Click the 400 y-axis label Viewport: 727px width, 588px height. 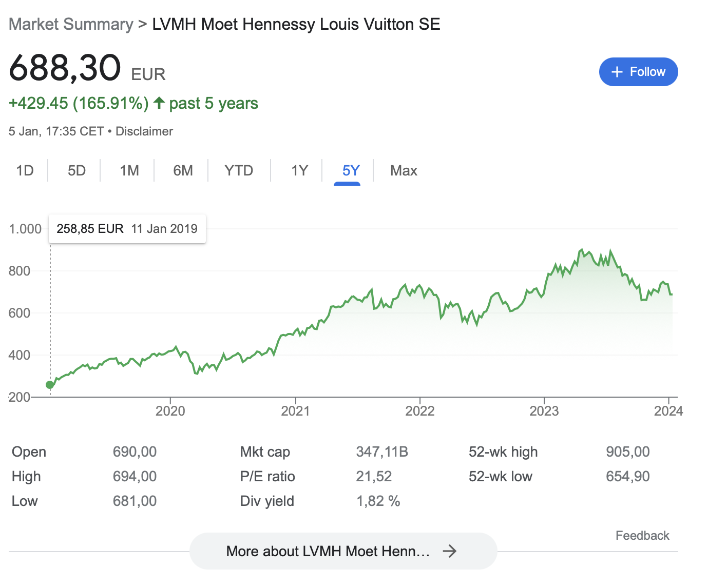20,355
